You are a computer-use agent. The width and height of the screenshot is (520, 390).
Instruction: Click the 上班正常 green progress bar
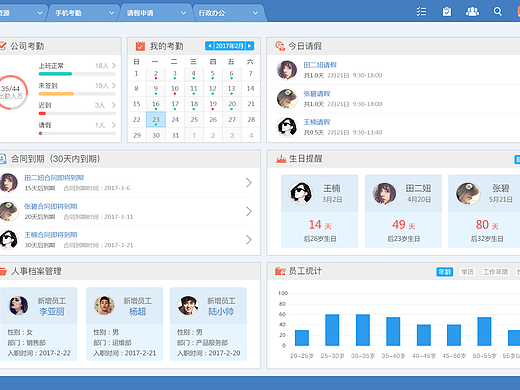click(55, 74)
